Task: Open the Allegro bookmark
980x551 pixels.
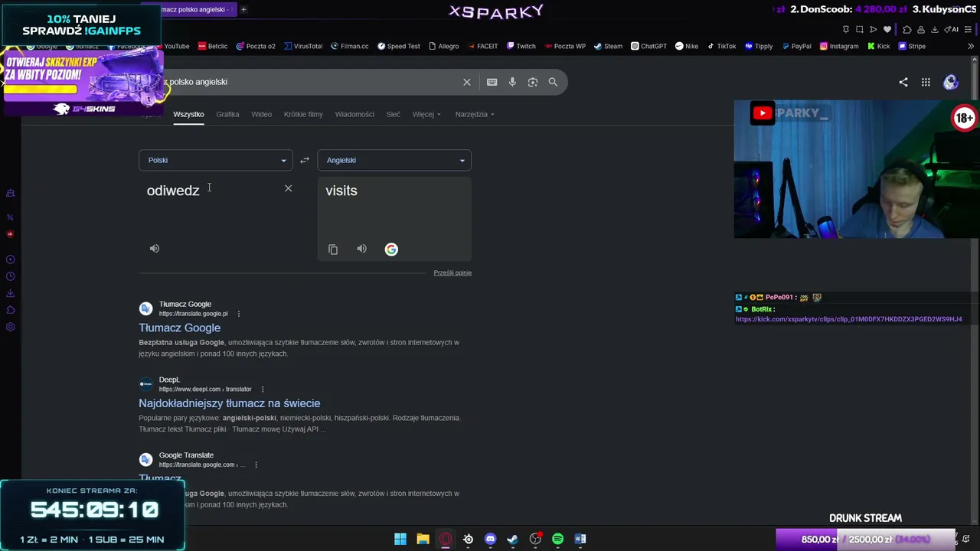Action: click(x=443, y=46)
